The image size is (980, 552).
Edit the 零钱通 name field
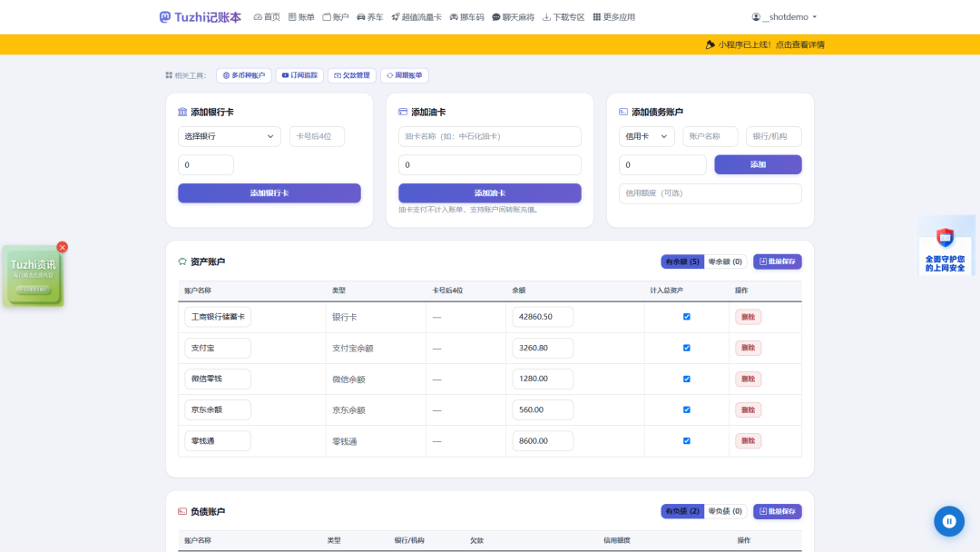point(218,440)
